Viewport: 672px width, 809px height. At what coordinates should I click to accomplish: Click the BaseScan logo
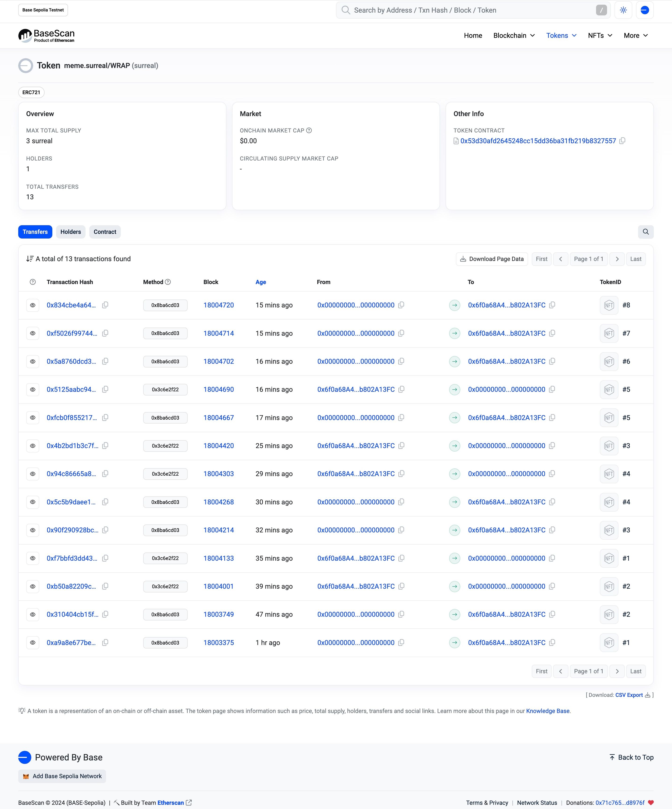[x=46, y=36]
